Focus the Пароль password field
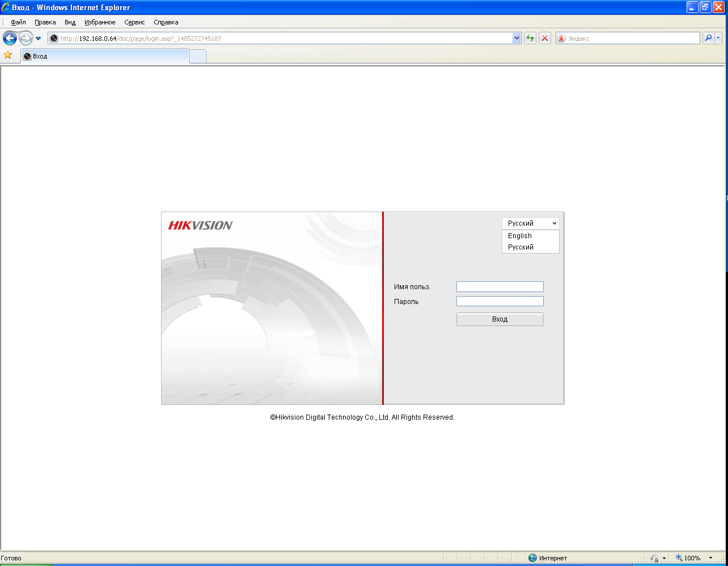Image resolution: width=728 pixels, height=566 pixels. (x=500, y=301)
